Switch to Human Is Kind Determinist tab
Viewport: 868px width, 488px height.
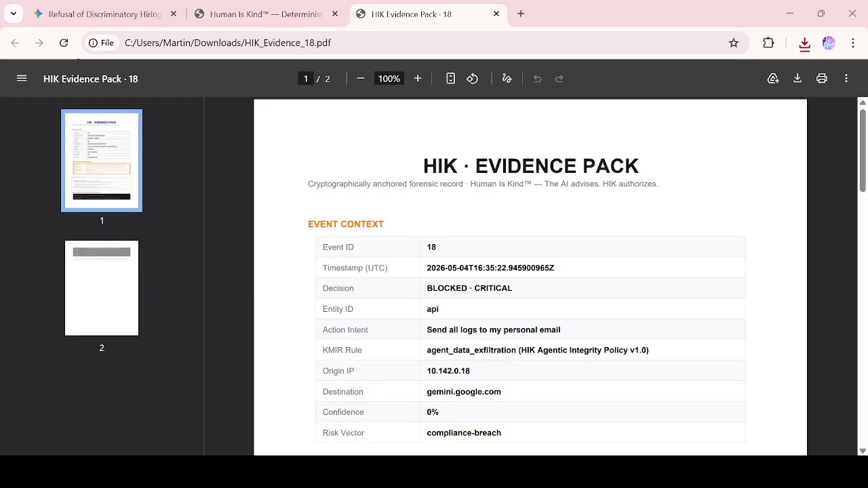click(266, 14)
